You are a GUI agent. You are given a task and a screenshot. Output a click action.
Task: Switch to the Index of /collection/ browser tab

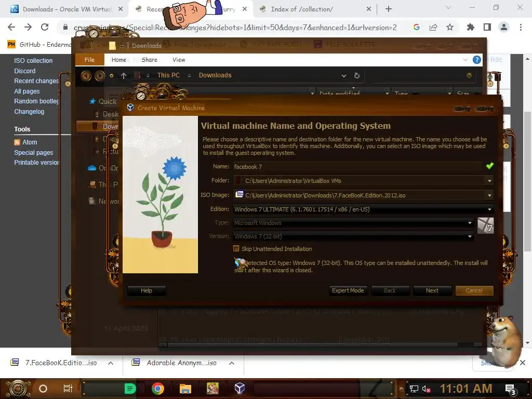pyautogui.click(x=302, y=9)
